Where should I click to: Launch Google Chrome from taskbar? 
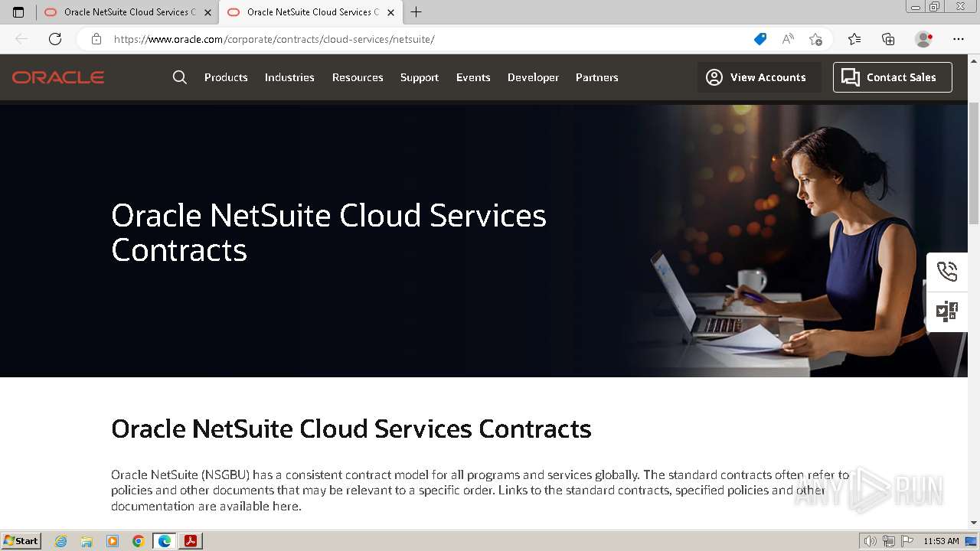[x=139, y=541]
